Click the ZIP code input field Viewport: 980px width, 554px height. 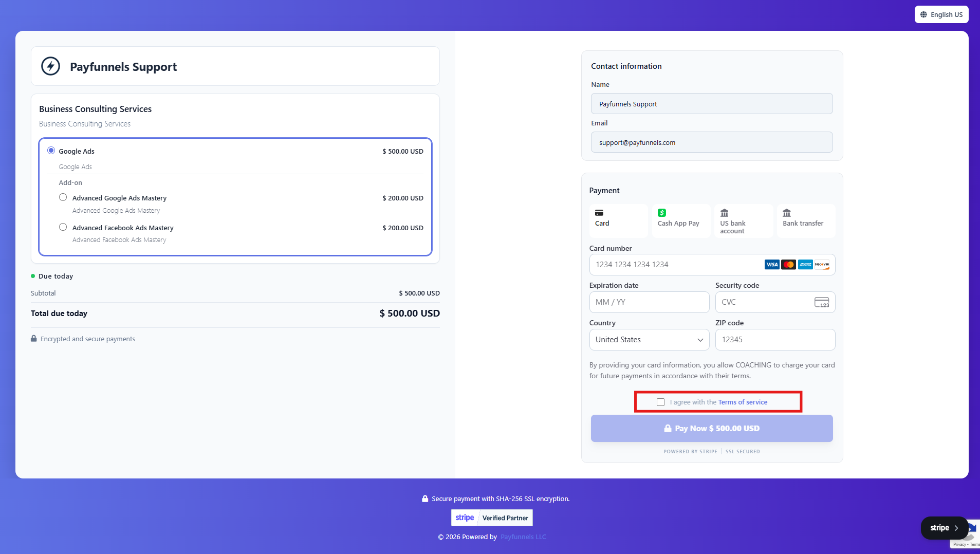(775, 340)
